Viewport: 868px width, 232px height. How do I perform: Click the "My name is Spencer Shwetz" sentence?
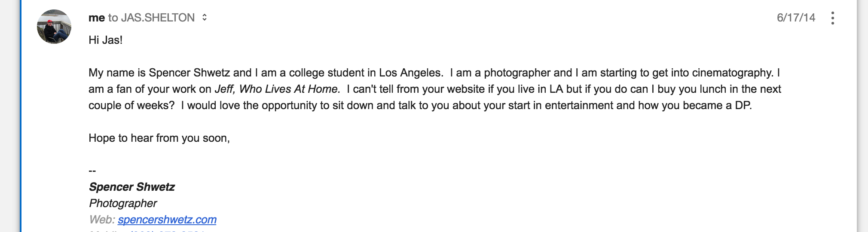tap(266, 73)
